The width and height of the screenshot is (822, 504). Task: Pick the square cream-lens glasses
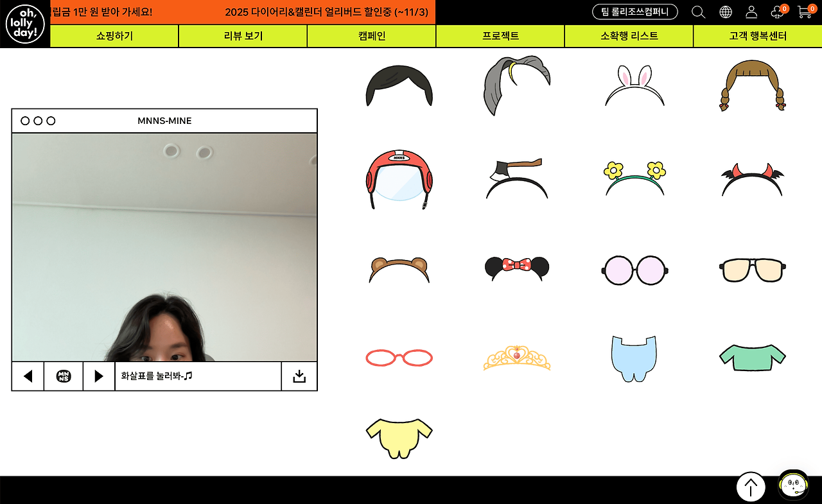[x=753, y=270]
